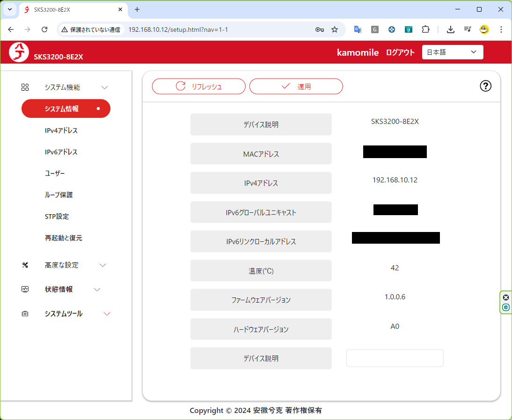Click the System Functions grid icon
This screenshot has height=420, width=512.
25,87
